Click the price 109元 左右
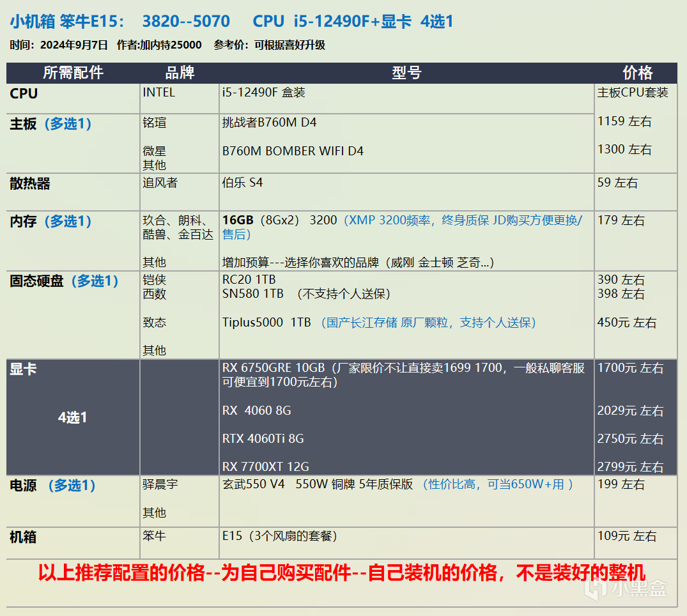Image resolution: width=687 pixels, height=616 pixels. tap(626, 536)
